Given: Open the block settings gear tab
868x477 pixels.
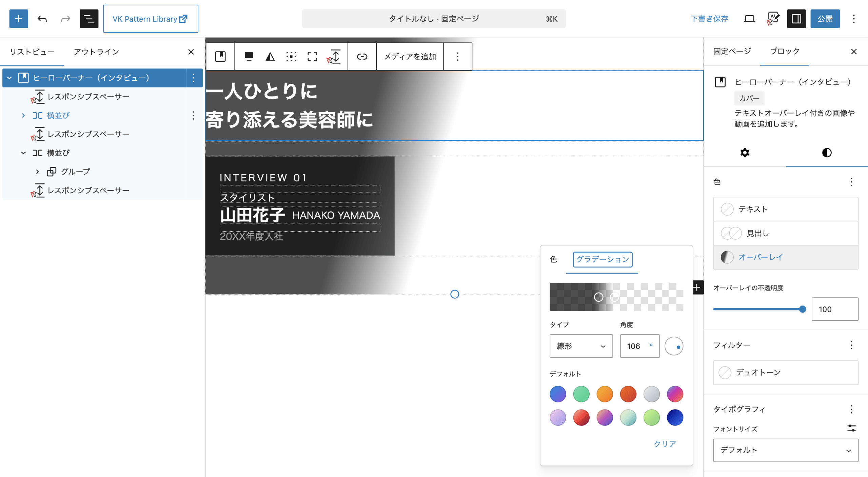Looking at the screenshot, I should (x=745, y=153).
